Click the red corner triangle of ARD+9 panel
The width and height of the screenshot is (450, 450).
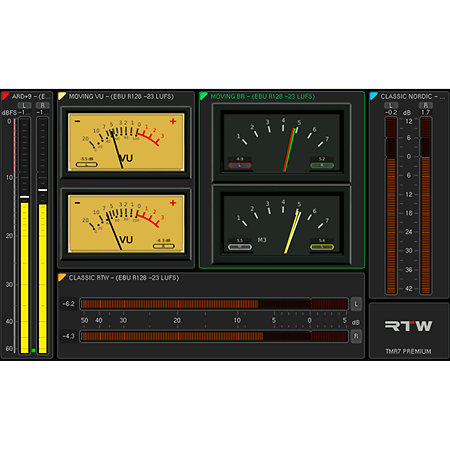(x=4, y=96)
